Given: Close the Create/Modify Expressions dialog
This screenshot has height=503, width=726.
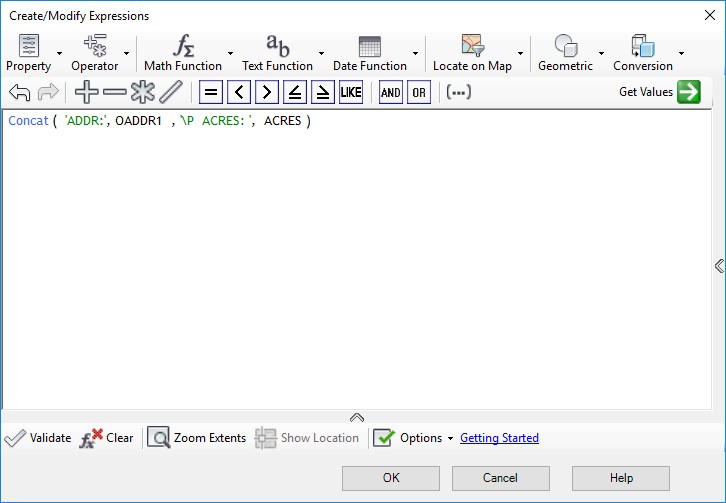Looking at the screenshot, I should [x=709, y=15].
